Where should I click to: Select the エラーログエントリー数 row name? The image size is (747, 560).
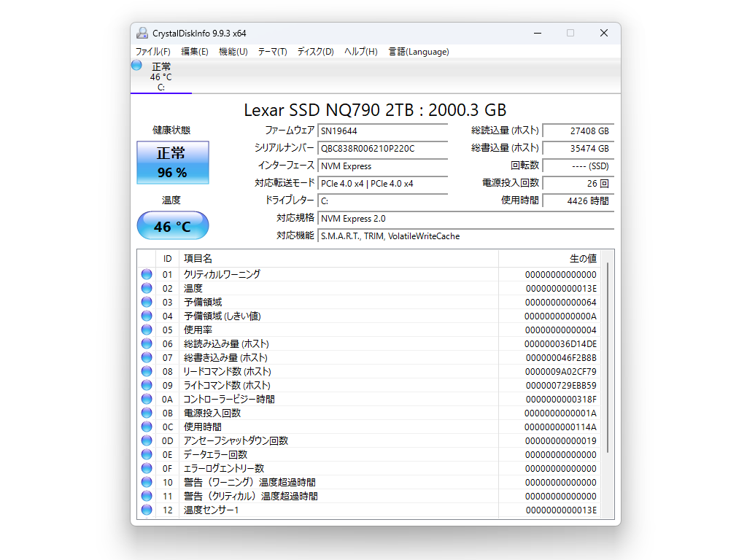[x=224, y=468]
